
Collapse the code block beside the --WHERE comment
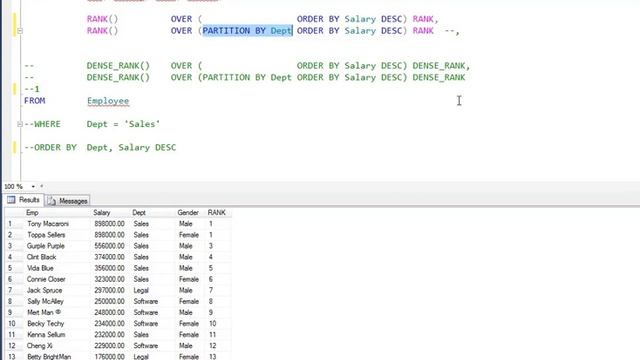20,124
